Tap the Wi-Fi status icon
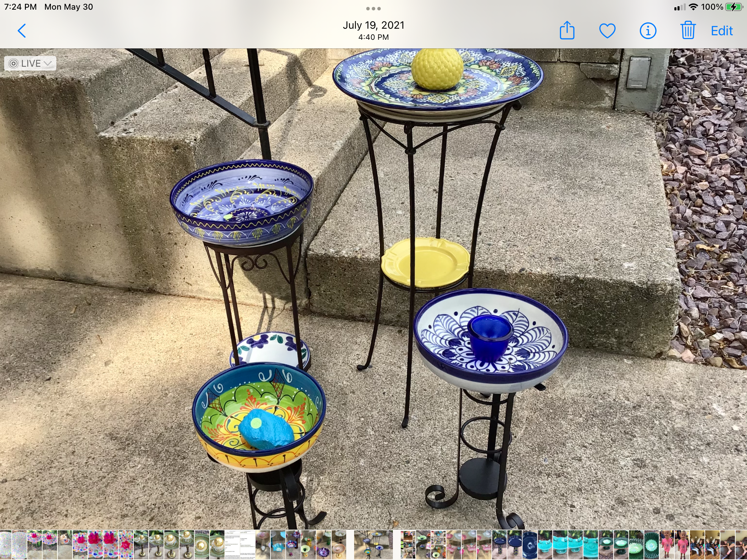The width and height of the screenshot is (747, 560). 693,7
